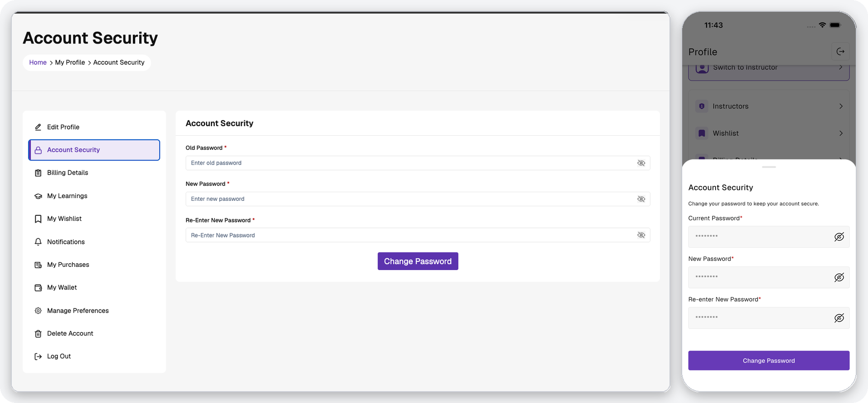Select Billing Details from the sidebar
Image resolution: width=868 pixels, height=403 pixels.
pyautogui.click(x=94, y=173)
